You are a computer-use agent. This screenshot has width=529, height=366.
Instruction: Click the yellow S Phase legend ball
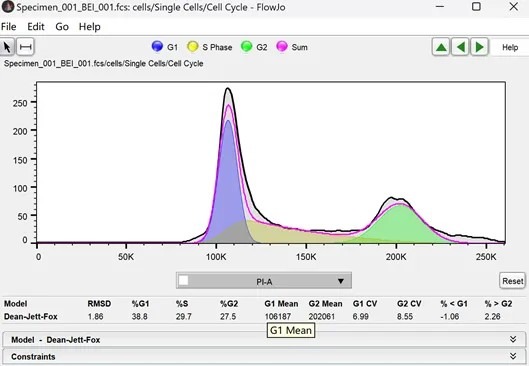(x=193, y=46)
